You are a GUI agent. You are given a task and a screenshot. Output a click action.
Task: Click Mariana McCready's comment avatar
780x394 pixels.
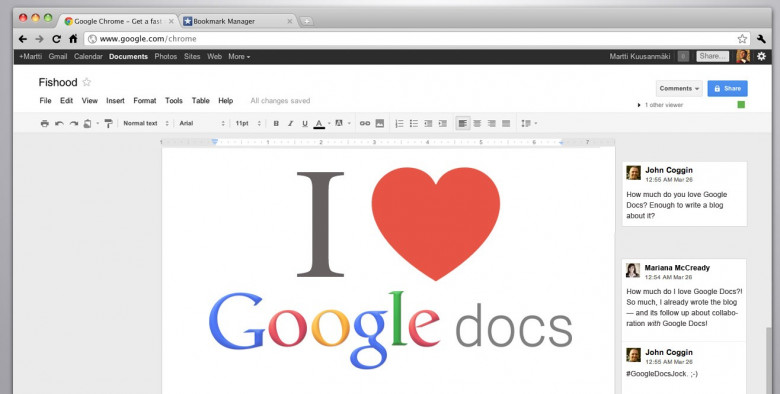(x=633, y=271)
